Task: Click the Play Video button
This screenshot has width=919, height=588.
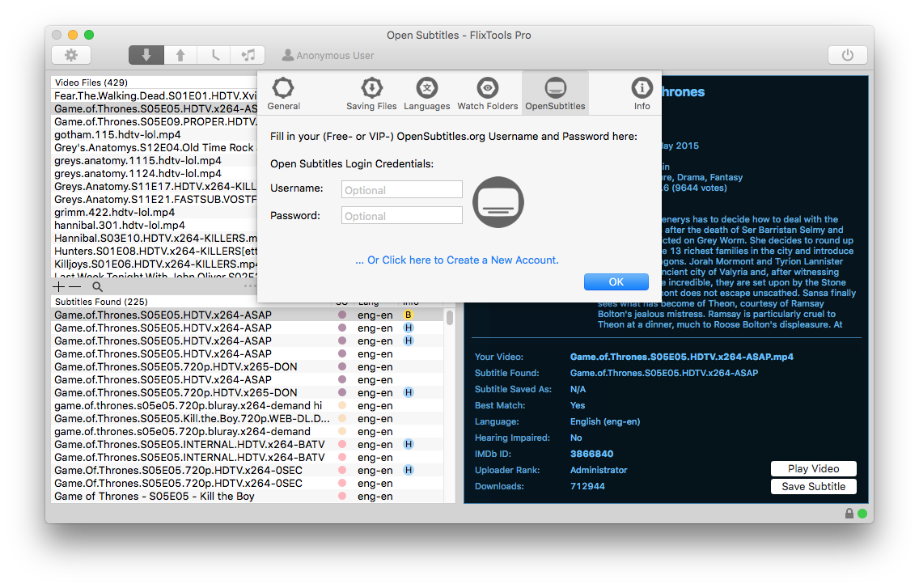Action: tap(814, 468)
